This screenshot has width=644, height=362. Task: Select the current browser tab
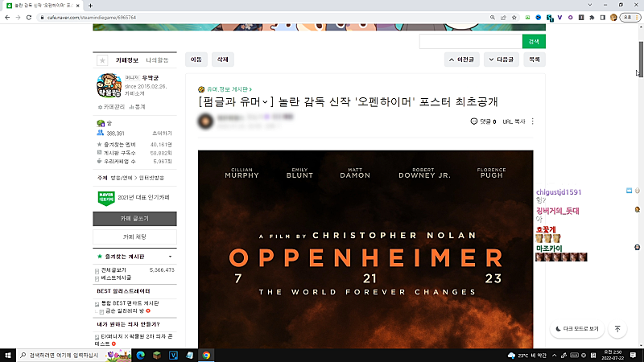[43, 6]
